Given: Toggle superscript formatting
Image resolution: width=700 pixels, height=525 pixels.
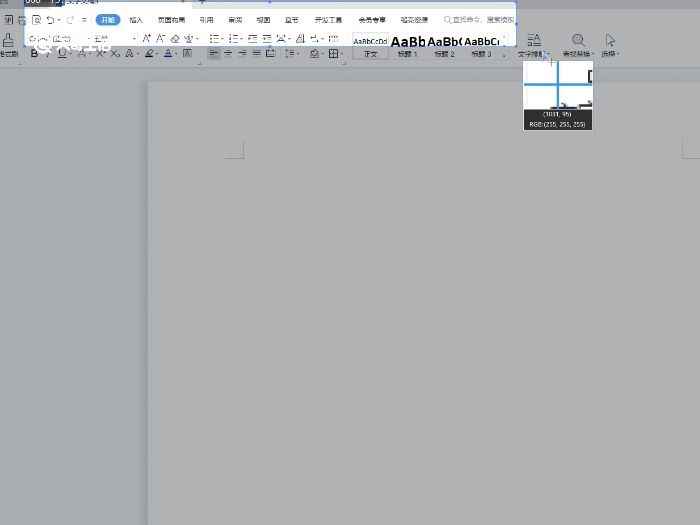Looking at the screenshot, I should 100,54.
